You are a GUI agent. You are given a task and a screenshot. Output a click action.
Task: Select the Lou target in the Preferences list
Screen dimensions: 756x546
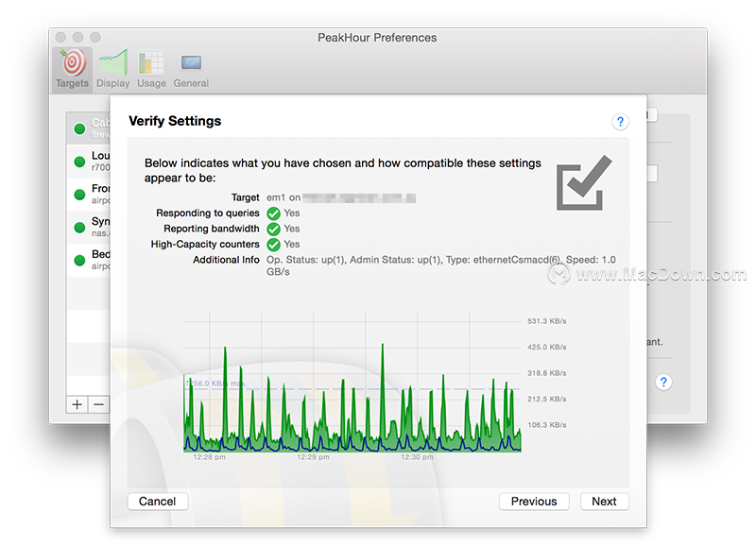click(x=89, y=162)
